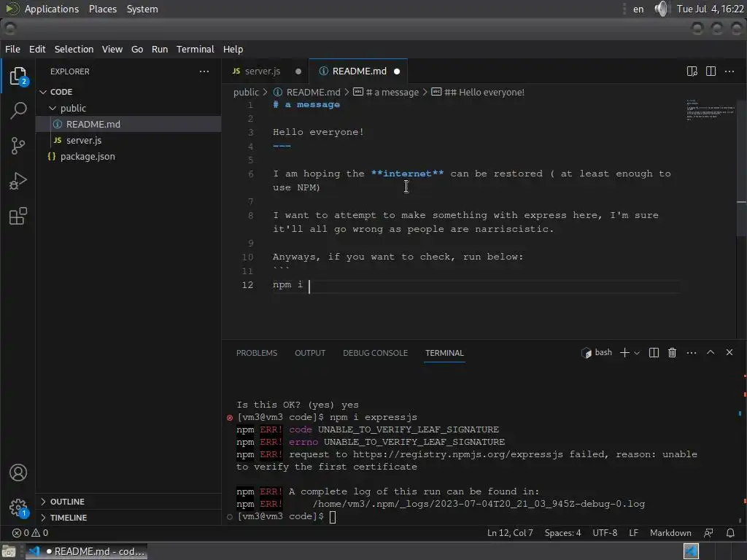Open terminal panel more actions ellipsis

692,352
